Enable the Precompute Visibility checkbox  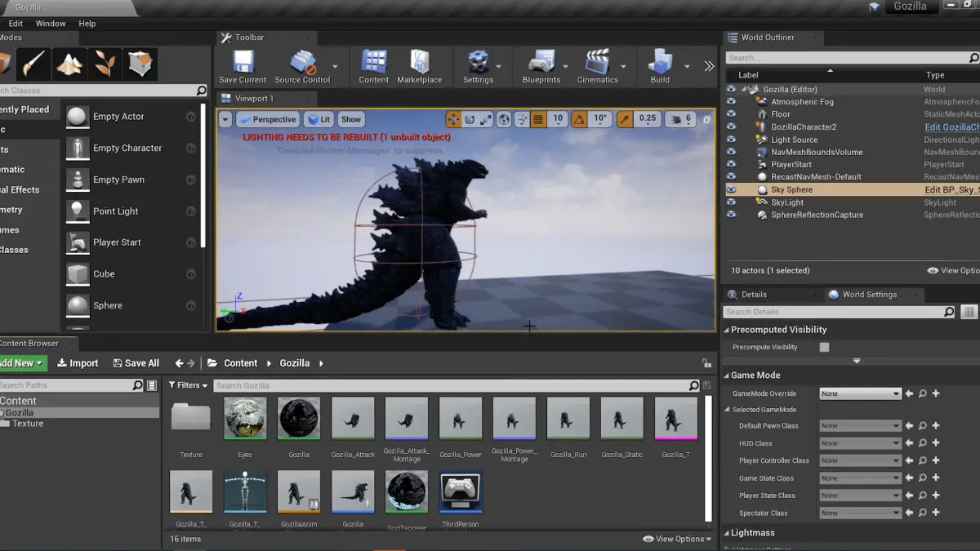[x=824, y=347]
